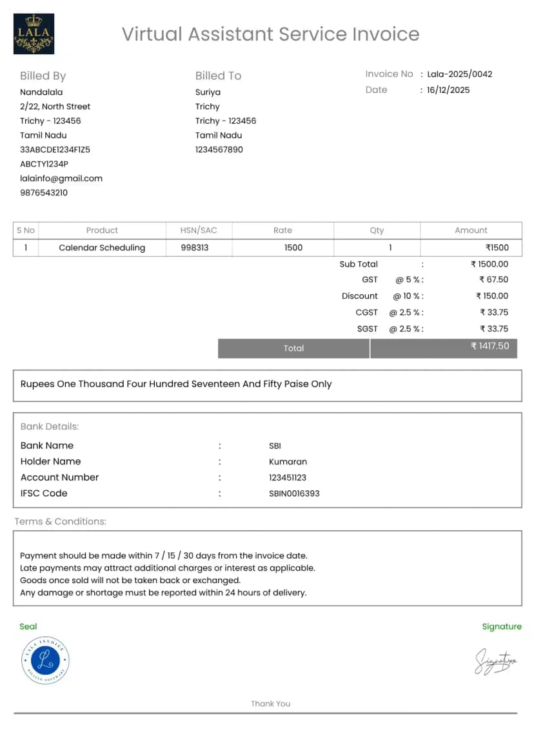Click the GST value '₹ 67.50'
The image size is (534, 756).
(493, 280)
